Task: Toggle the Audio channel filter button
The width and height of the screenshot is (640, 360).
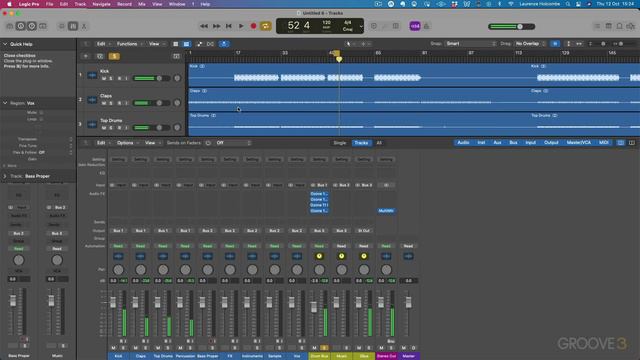Action: click(x=463, y=142)
